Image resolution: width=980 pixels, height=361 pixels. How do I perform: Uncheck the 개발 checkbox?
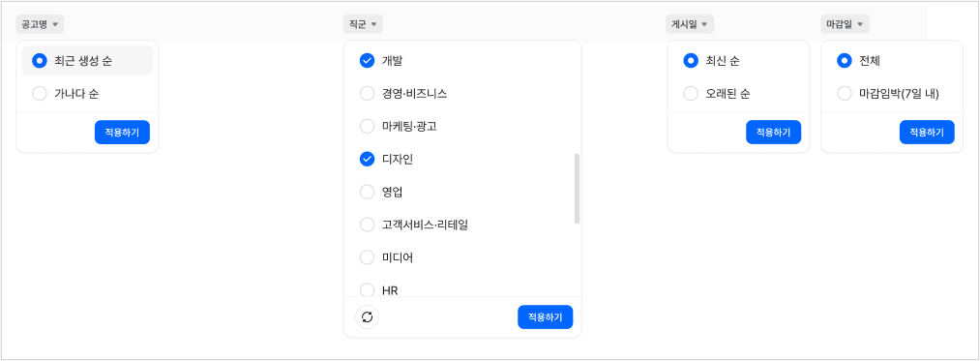coord(462,61)
